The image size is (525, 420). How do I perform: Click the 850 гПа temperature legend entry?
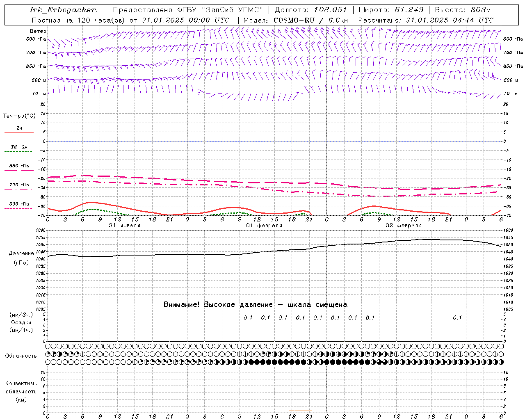(x=19, y=166)
